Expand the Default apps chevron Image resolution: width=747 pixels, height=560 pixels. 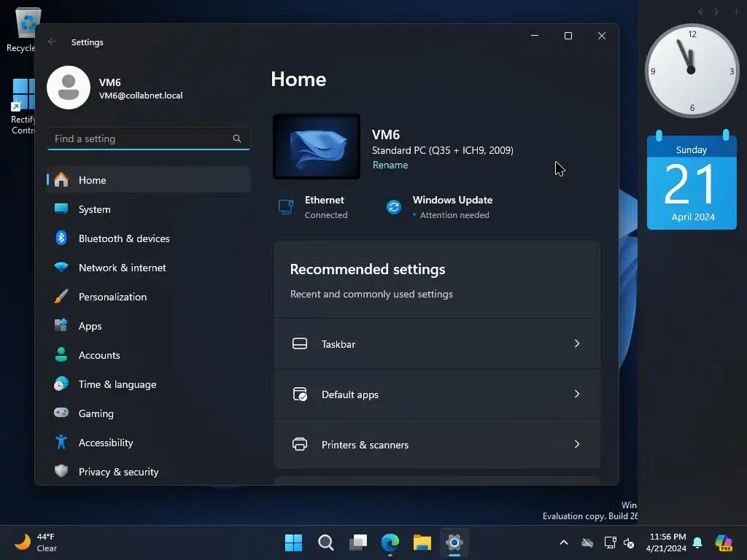click(577, 394)
